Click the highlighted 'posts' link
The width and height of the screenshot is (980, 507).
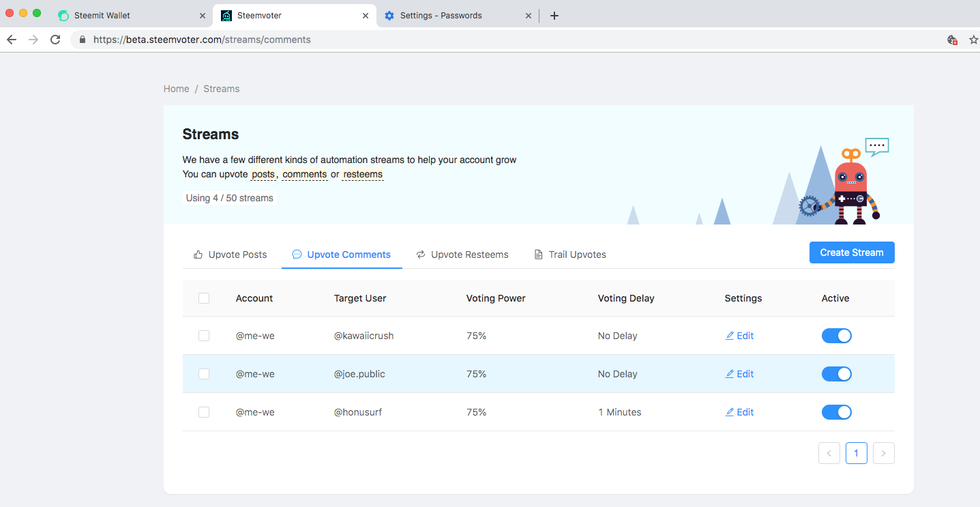tap(263, 174)
